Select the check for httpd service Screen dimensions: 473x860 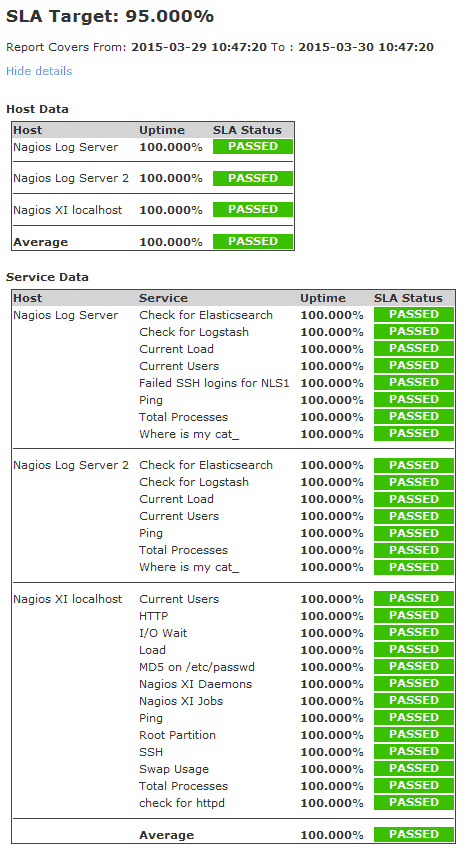point(182,803)
